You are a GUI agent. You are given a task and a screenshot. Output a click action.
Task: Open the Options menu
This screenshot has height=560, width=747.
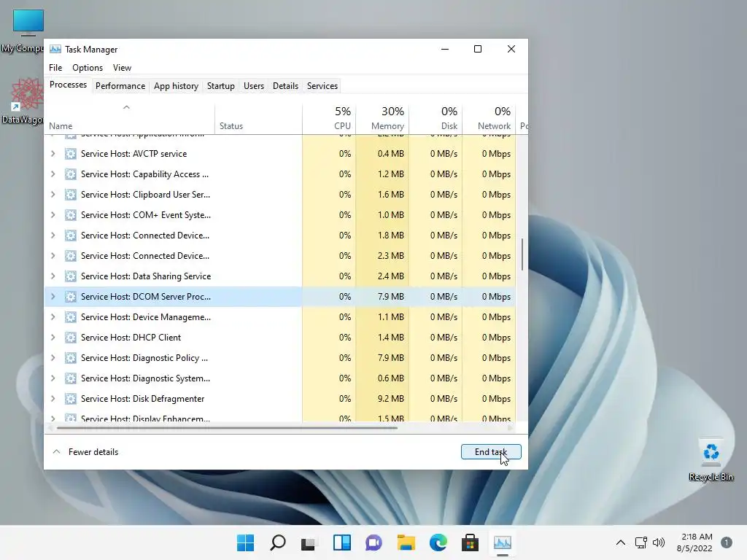[88, 68]
